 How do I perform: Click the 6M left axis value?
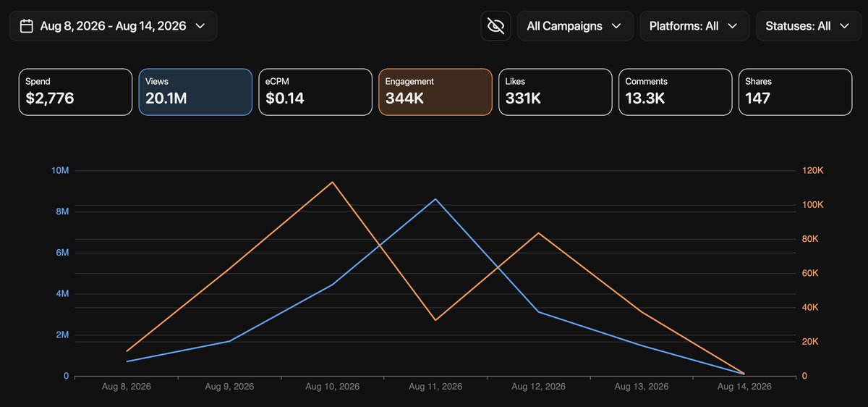click(x=62, y=253)
